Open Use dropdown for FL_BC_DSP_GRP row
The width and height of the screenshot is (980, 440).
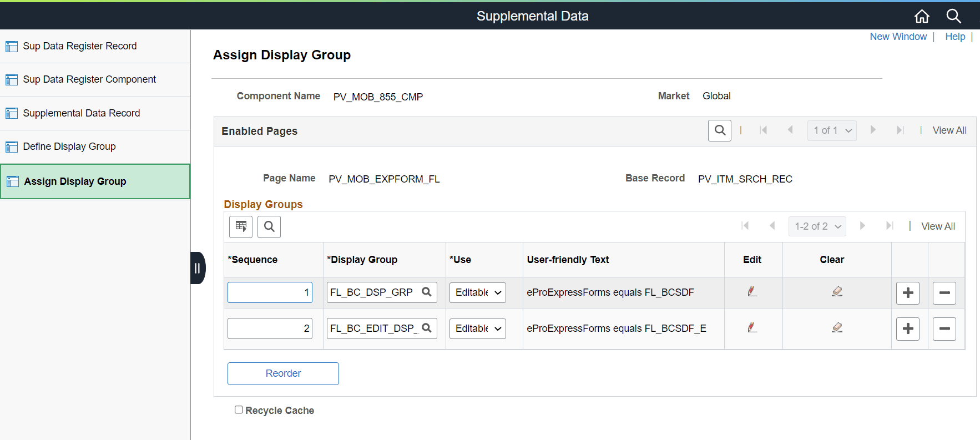tap(478, 292)
